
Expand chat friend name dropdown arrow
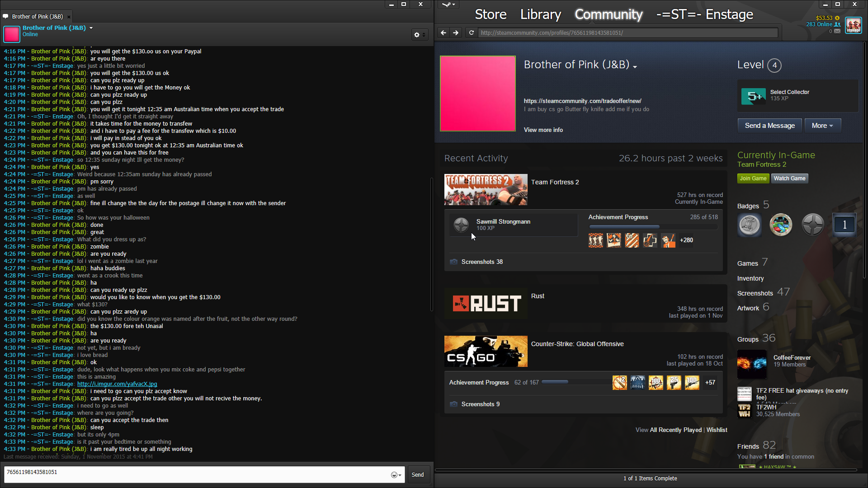coord(91,28)
